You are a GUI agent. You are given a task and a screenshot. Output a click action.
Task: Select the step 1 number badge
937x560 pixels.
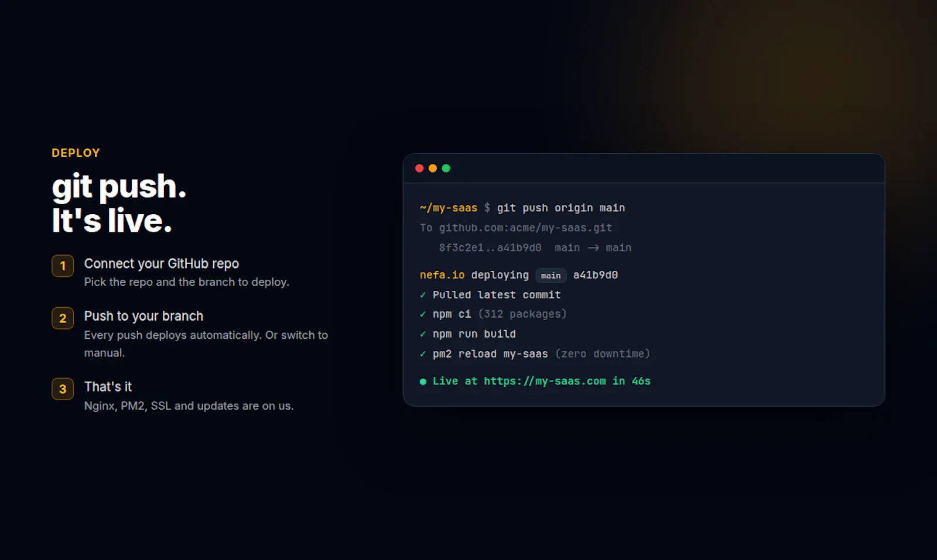click(63, 266)
